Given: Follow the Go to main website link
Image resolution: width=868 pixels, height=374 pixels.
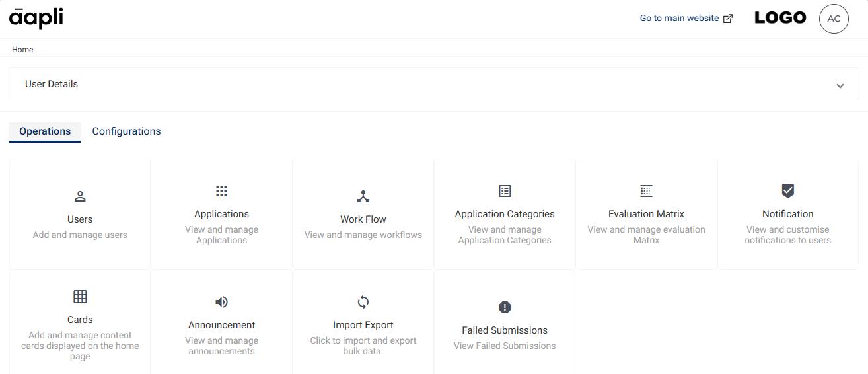Looking at the screenshot, I should click(x=679, y=19).
